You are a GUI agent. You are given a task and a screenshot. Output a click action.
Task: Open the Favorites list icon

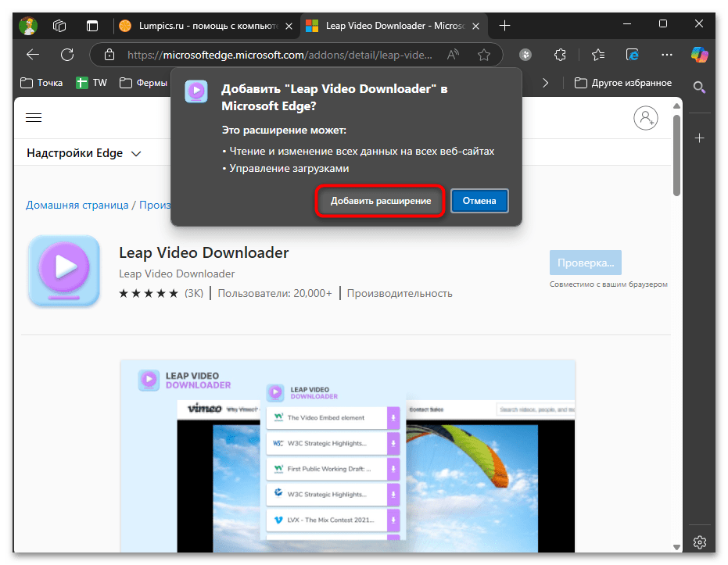pos(598,55)
